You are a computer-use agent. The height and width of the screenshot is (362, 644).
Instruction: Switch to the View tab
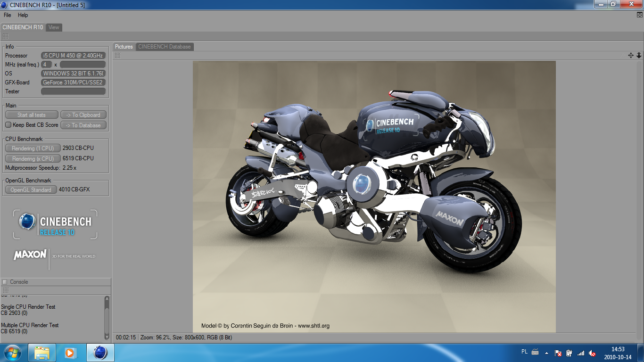[x=54, y=27]
